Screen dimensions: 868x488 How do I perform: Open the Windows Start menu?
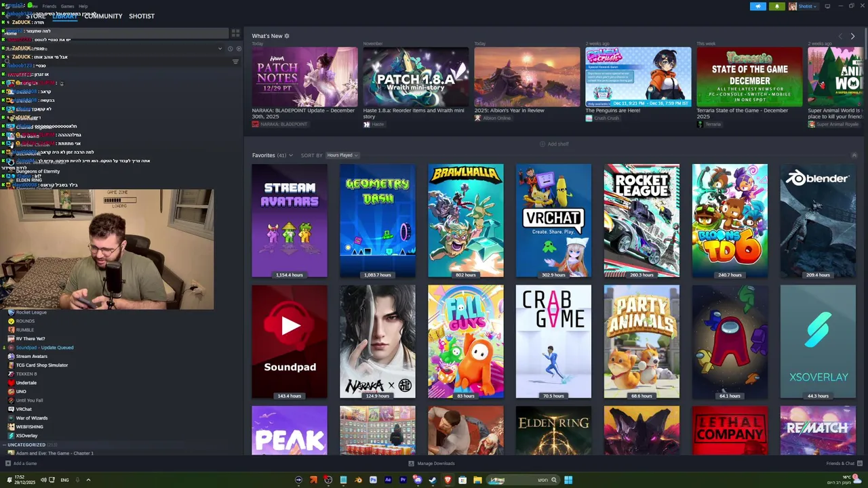pyautogui.click(x=568, y=480)
